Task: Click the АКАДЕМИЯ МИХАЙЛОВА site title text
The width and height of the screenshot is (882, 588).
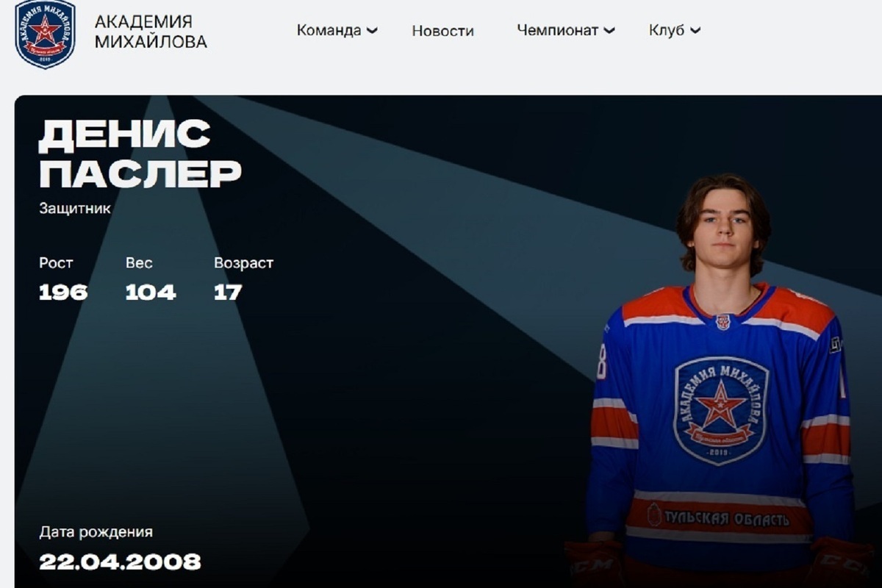Action: 151,32
